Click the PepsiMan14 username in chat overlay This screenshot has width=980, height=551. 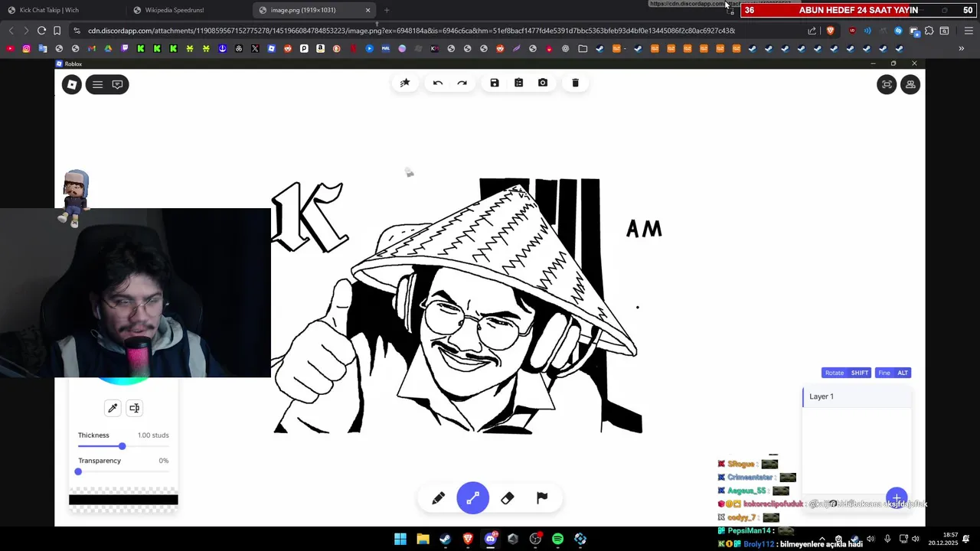750,530
